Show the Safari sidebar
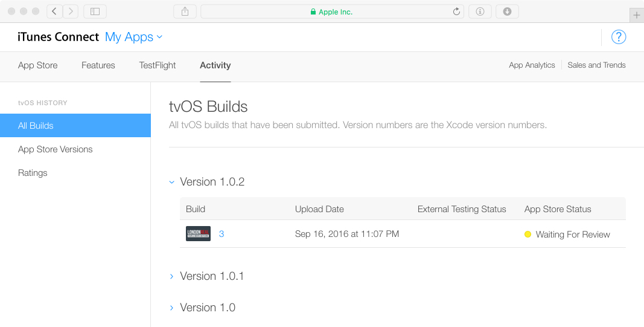This screenshot has height=327, width=644. (95, 11)
